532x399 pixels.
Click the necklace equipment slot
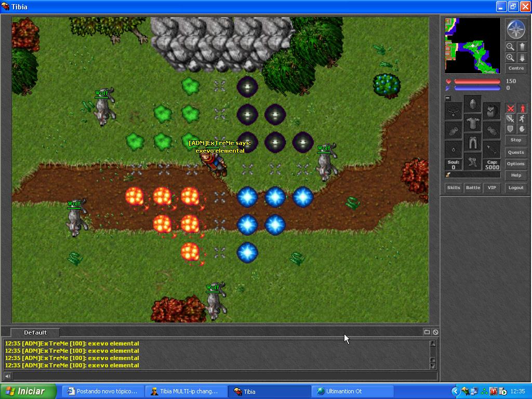454,111
